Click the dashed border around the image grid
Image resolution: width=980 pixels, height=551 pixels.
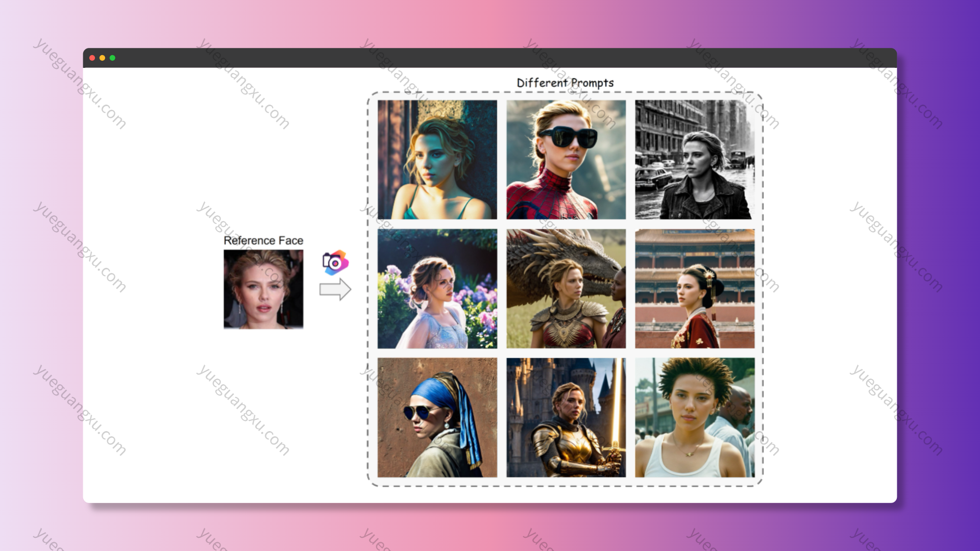tap(368, 289)
